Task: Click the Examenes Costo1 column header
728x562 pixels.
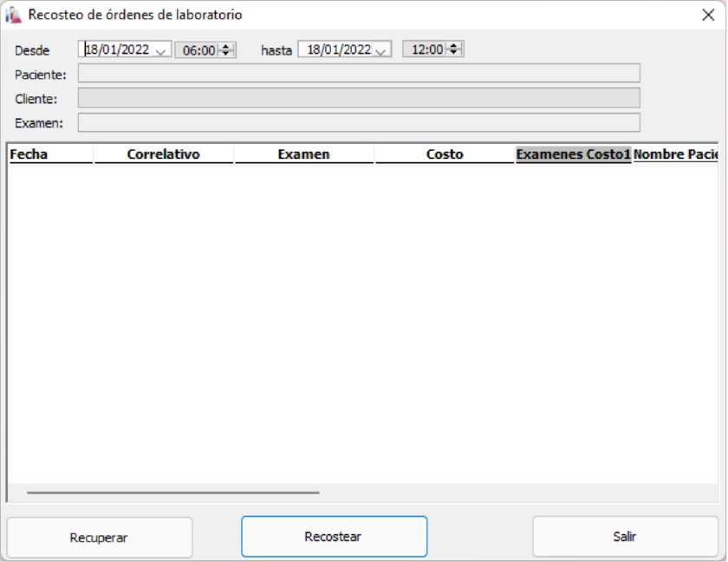Action: tap(573, 154)
